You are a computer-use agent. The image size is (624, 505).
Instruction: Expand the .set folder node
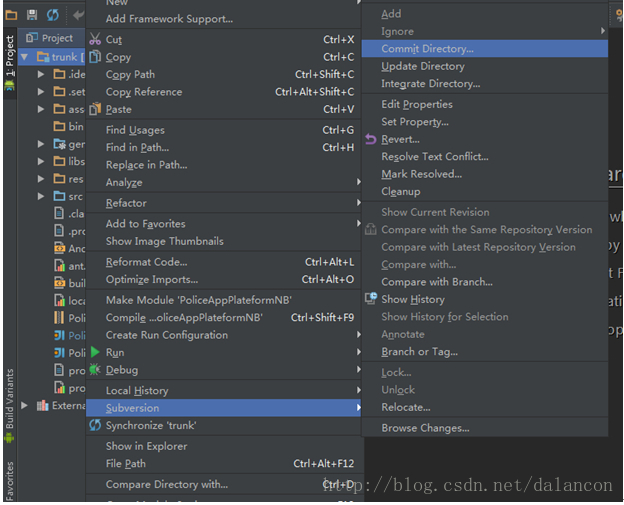click(41, 92)
